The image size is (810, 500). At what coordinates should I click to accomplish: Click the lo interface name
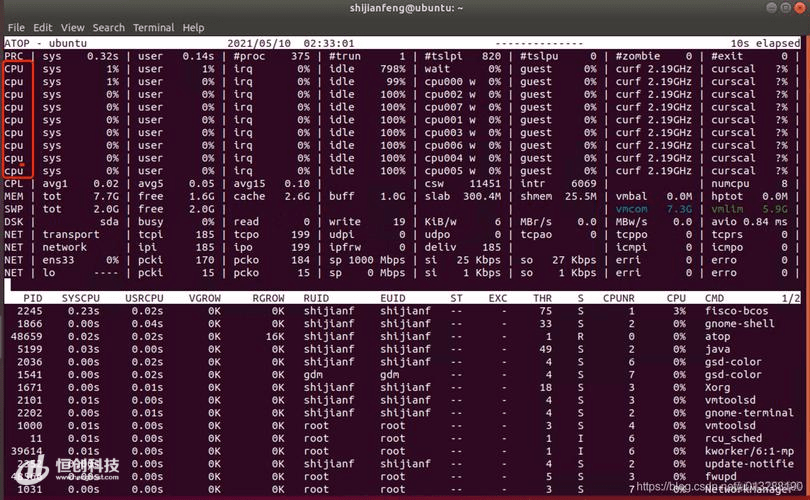[49, 273]
